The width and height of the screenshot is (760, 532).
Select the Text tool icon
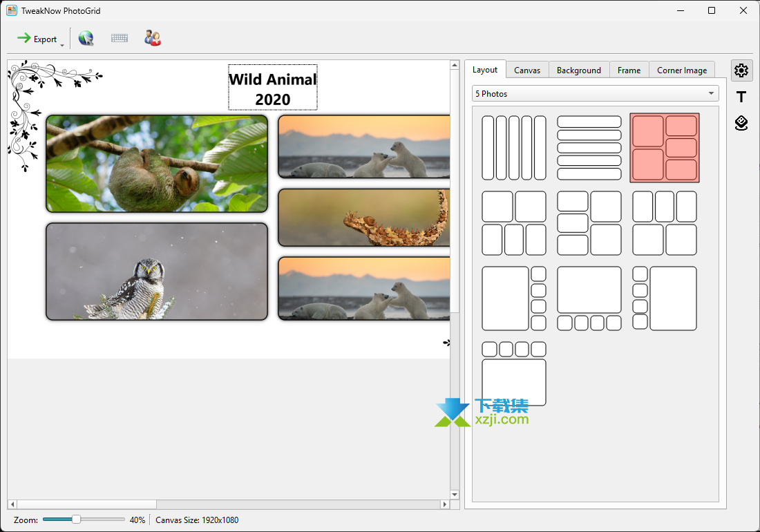click(x=741, y=97)
